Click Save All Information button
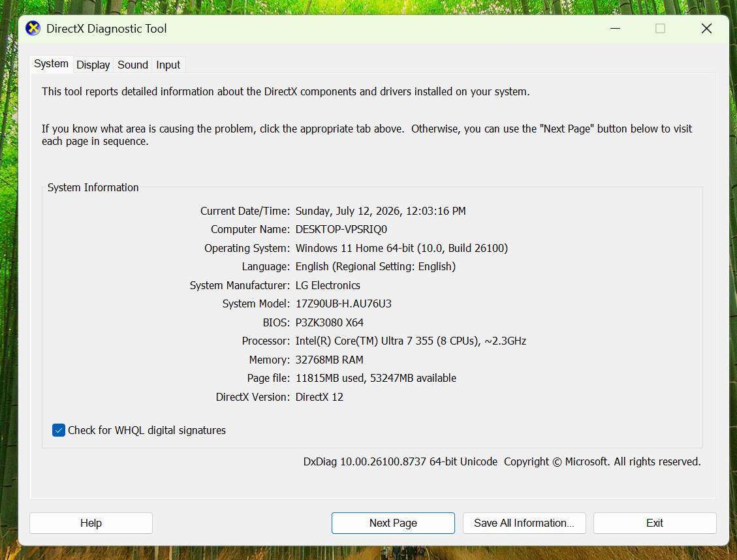The height and width of the screenshot is (560, 737). [x=524, y=523]
